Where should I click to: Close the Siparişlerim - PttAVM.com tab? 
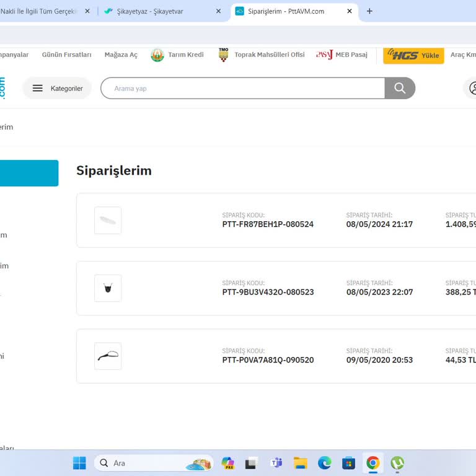[x=350, y=11]
